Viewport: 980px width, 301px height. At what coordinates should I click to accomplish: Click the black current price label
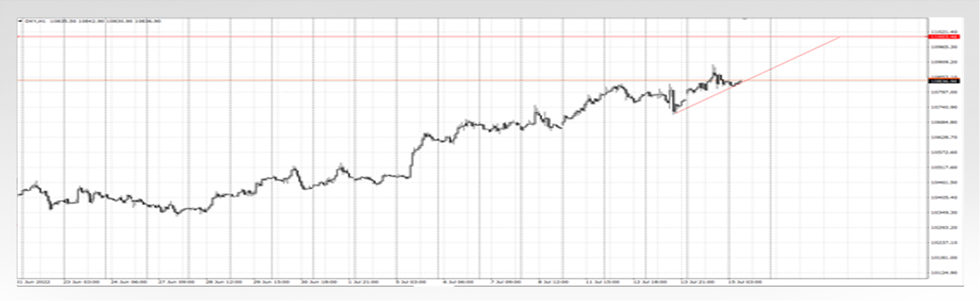coord(944,81)
